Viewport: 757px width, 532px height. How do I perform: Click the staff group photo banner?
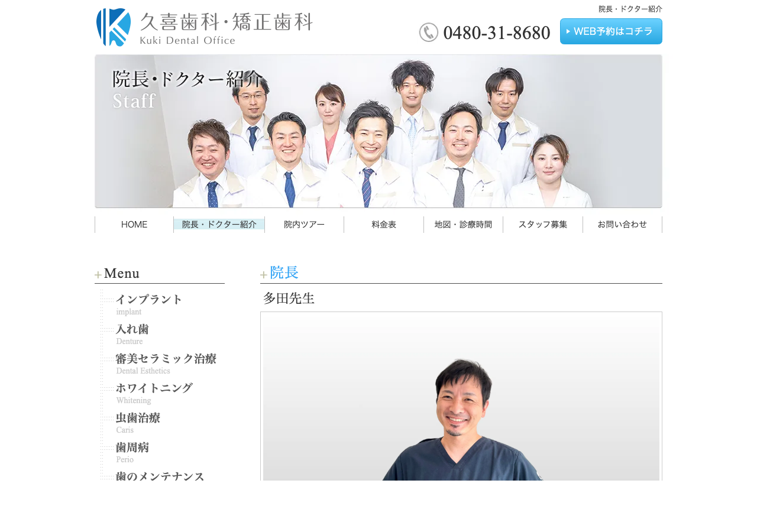[378, 131]
